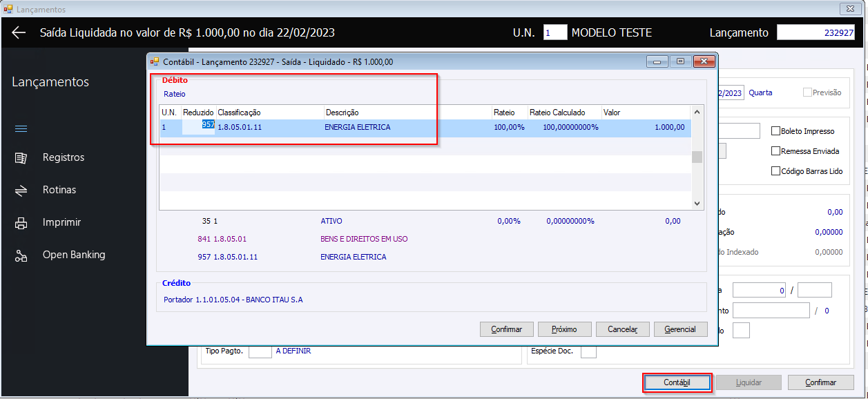
Task: Click the U.N. number field in header
Action: (555, 32)
